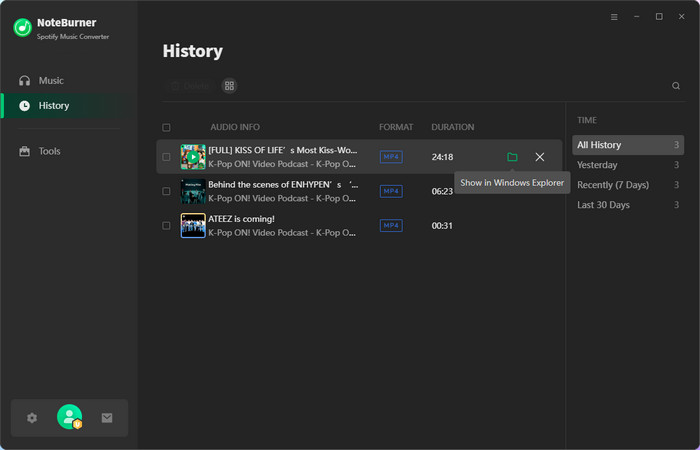The height and width of the screenshot is (450, 700).
Task: Click the duration 00:31
Action: (442, 226)
